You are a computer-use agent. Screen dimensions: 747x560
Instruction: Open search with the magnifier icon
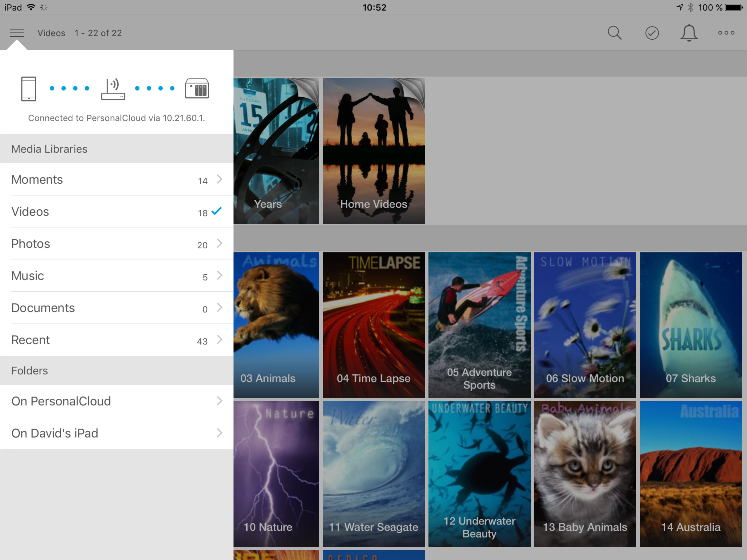[614, 33]
